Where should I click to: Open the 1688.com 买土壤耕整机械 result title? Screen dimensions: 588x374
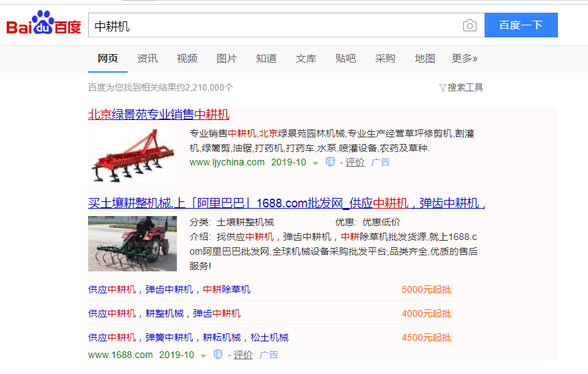point(286,203)
